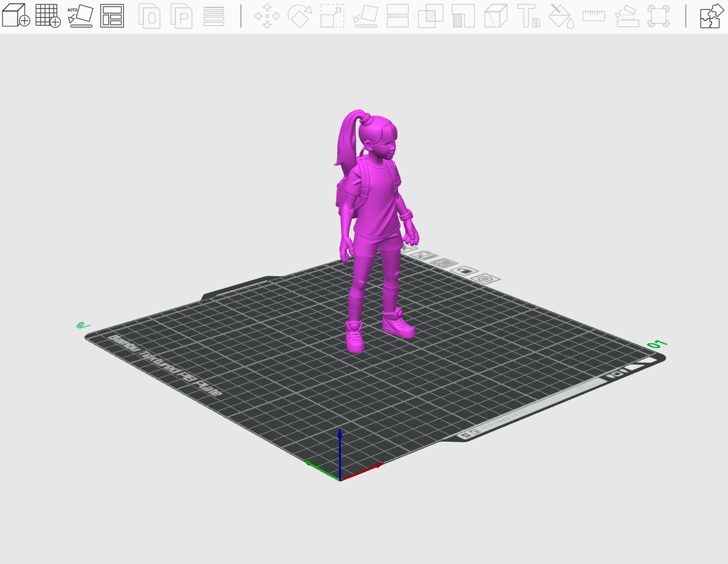
Task: Add a new plate with grid-plus icon
Action: [x=48, y=15]
